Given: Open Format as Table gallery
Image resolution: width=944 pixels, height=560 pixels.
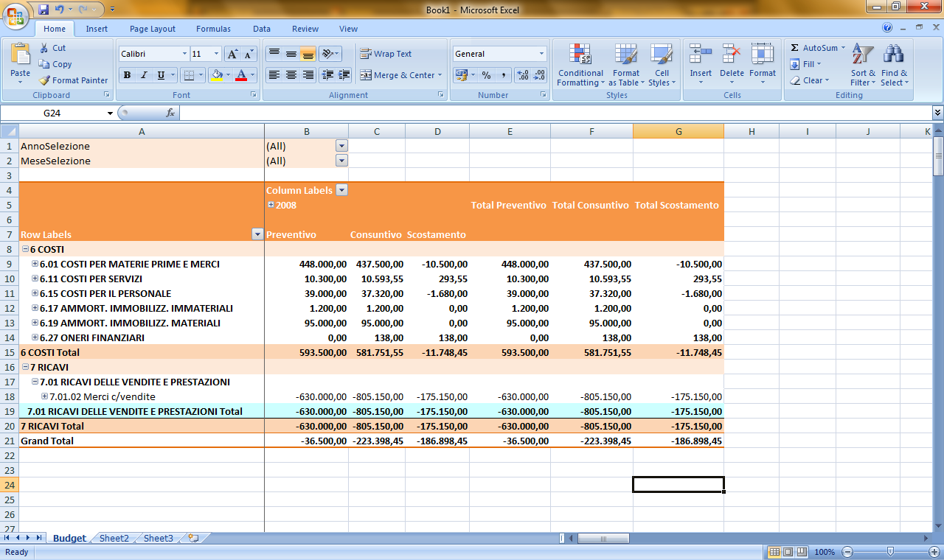Looking at the screenshot, I should (626, 65).
